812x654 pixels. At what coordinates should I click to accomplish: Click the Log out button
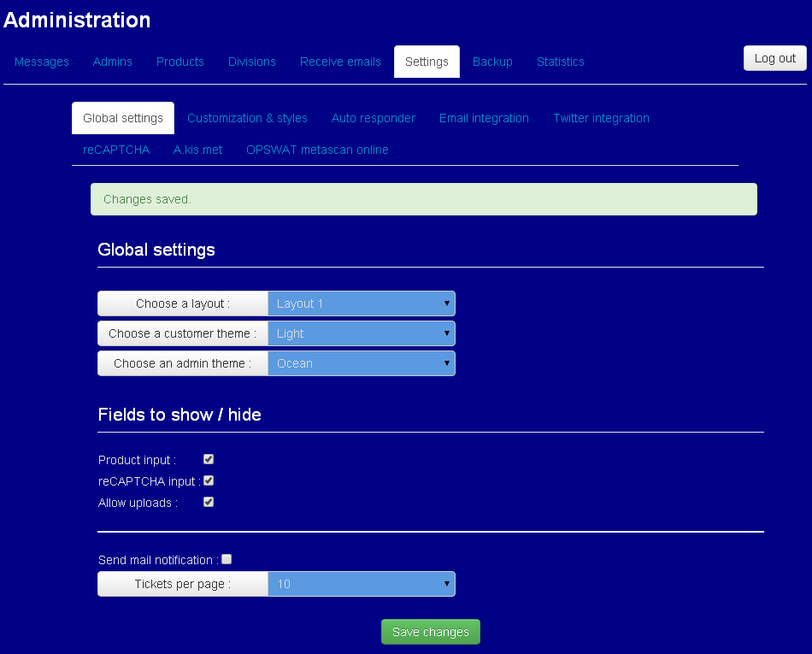tap(774, 58)
